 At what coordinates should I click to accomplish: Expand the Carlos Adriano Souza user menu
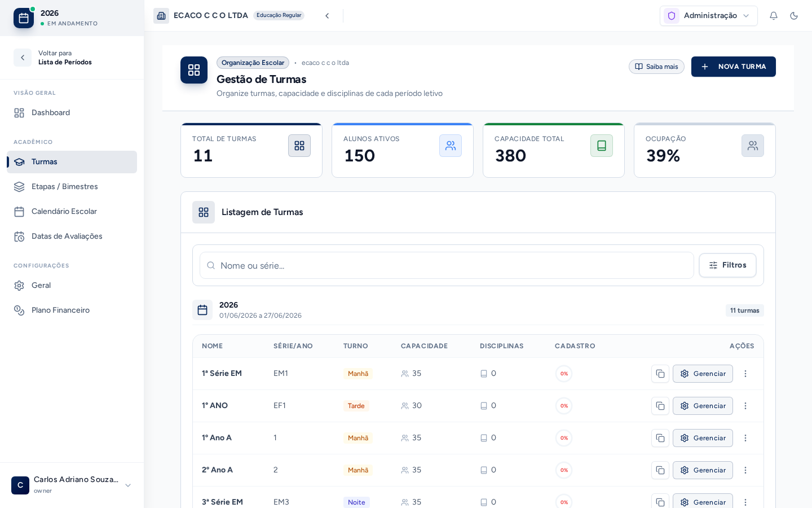coord(128,485)
